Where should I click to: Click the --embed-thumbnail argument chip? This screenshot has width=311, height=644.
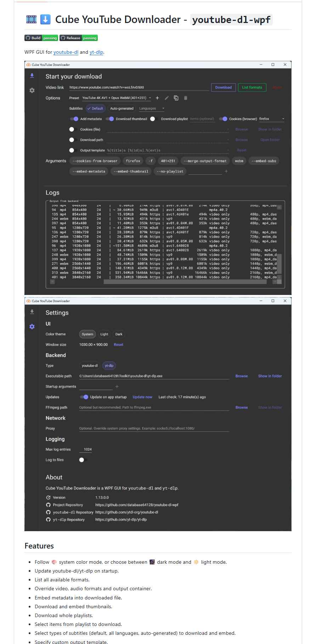[131, 171]
